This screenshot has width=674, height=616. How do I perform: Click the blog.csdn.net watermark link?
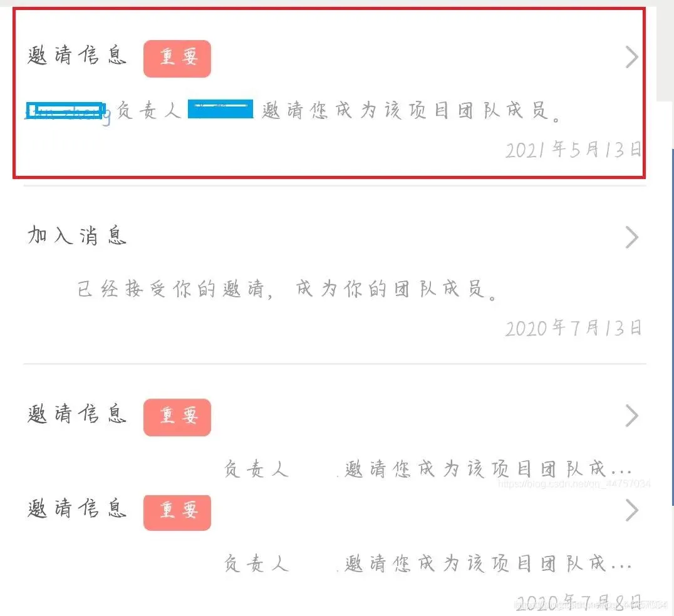[x=574, y=484]
